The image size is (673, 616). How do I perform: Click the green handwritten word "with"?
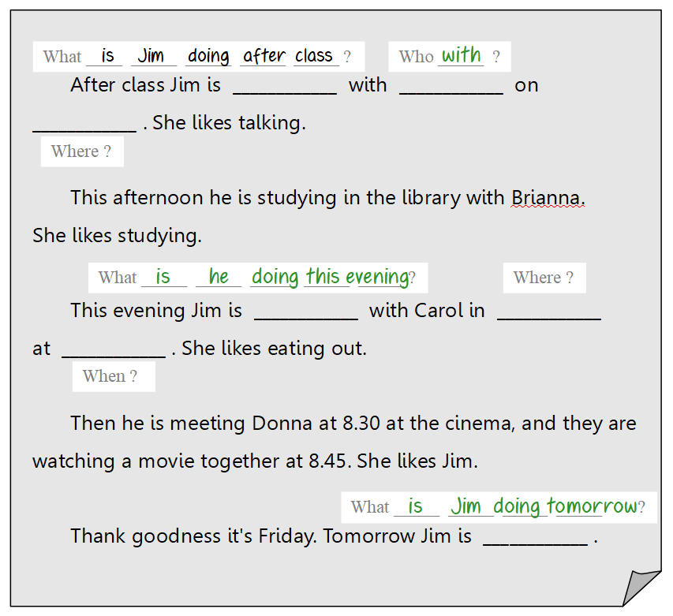point(462,55)
